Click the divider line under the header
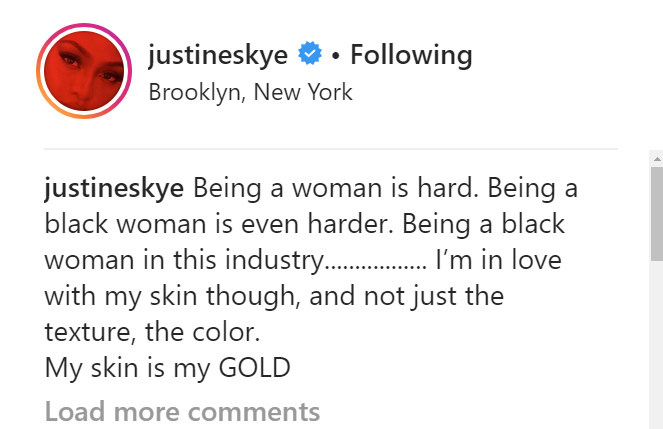The width and height of the screenshot is (663, 429). click(331, 149)
